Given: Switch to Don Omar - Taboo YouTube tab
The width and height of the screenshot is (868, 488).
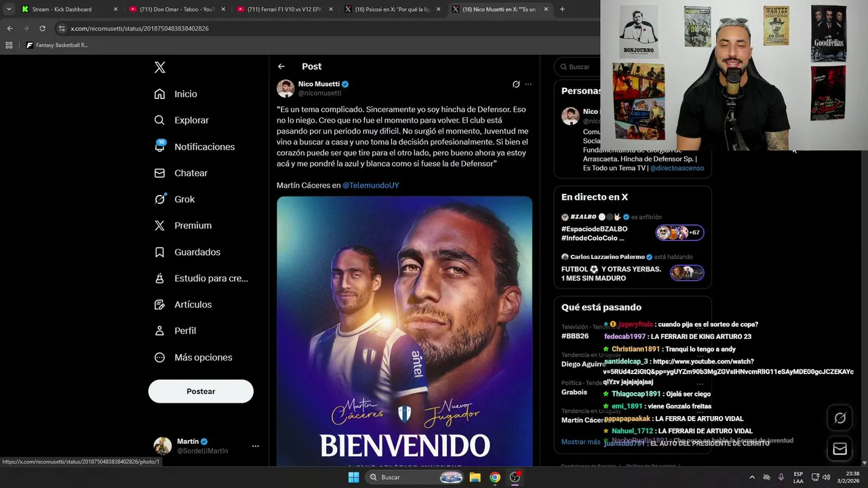Looking at the screenshot, I should point(176,9).
